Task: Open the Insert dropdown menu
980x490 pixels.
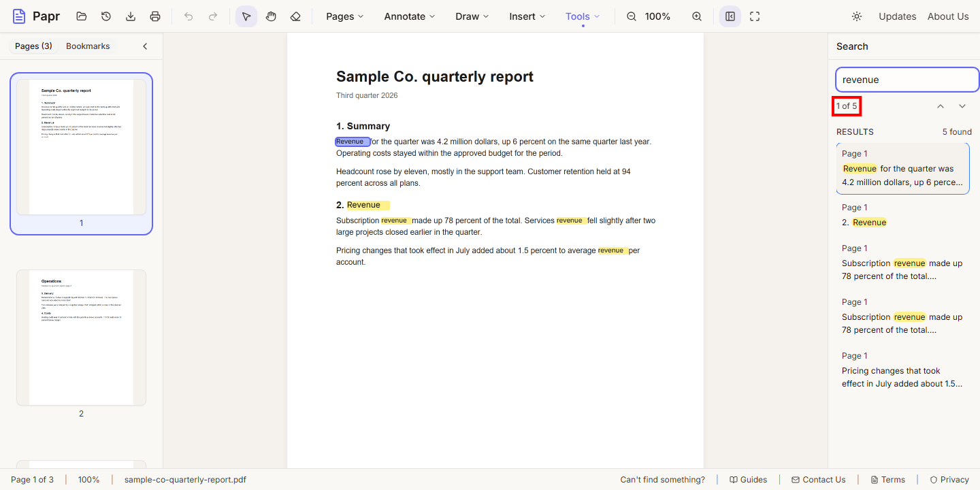Action: pyautogui.click(x=527, y=16)
